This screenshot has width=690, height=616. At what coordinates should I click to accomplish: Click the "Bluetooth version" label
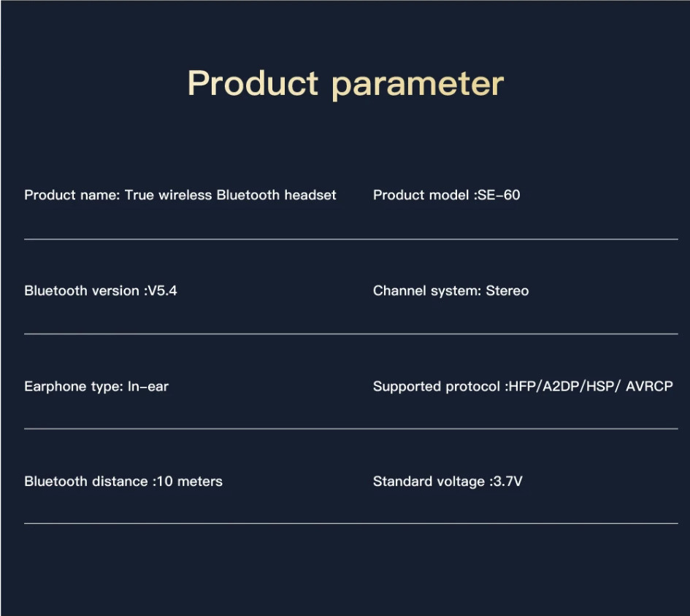(x=82, y=290)
